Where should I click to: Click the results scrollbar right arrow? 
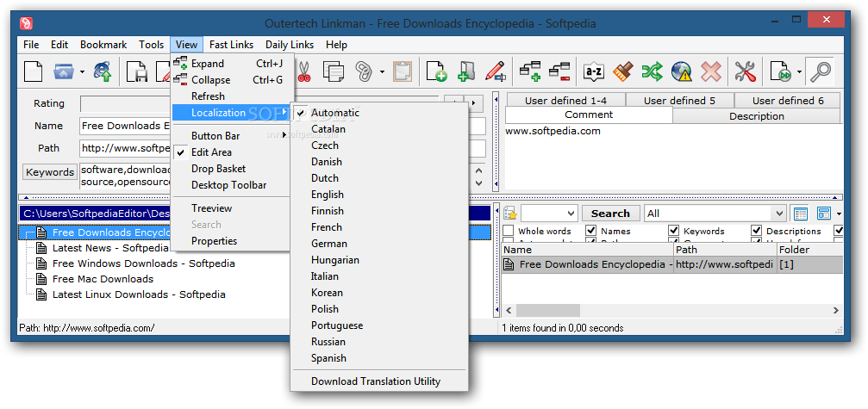click(836, 310)
